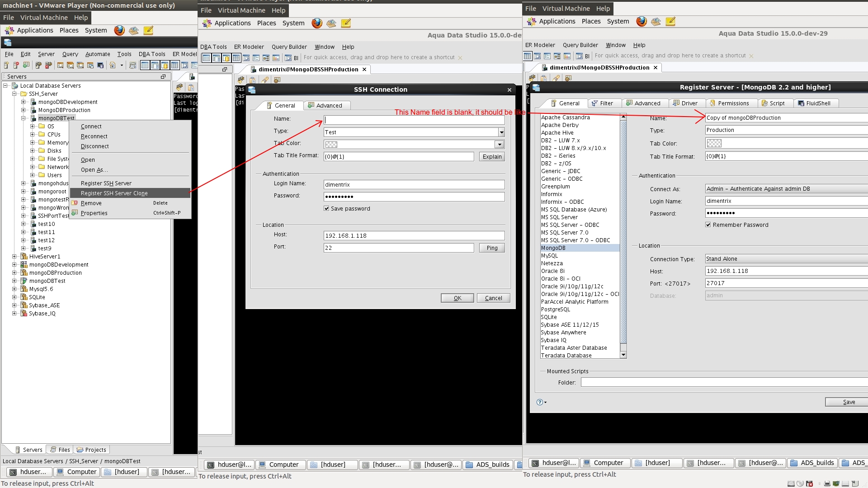Click brush clear icon under right window shell tab
Image resolution: width=868 pixels, height=488 pixels.
(x=557, y=78)
